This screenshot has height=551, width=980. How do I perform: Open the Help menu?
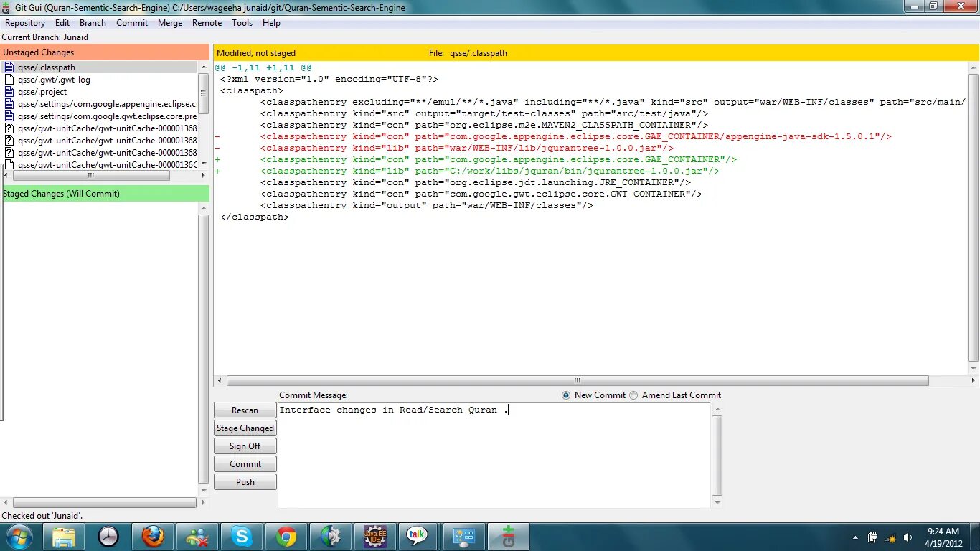271,23
